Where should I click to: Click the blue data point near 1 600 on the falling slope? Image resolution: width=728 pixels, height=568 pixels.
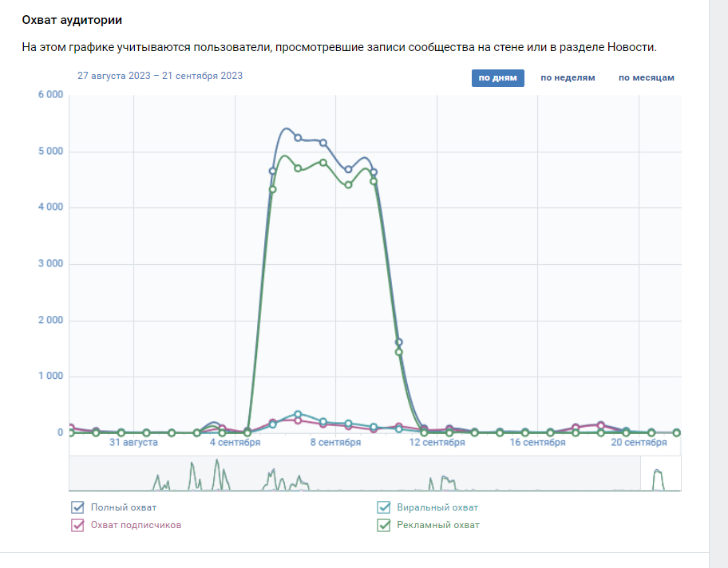pos(399,342)
